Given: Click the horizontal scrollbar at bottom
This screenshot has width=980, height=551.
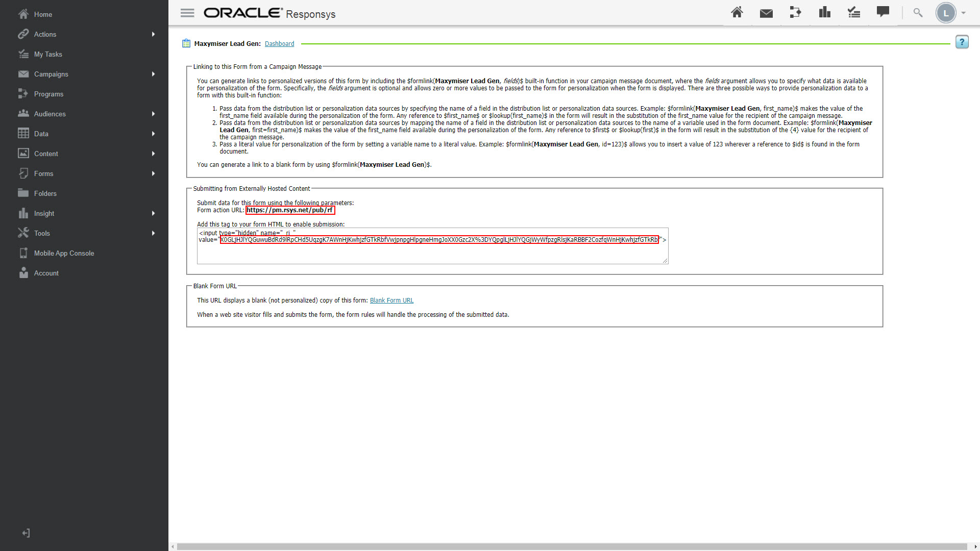Looking at the screenshot, I should (x=572, y=546).
